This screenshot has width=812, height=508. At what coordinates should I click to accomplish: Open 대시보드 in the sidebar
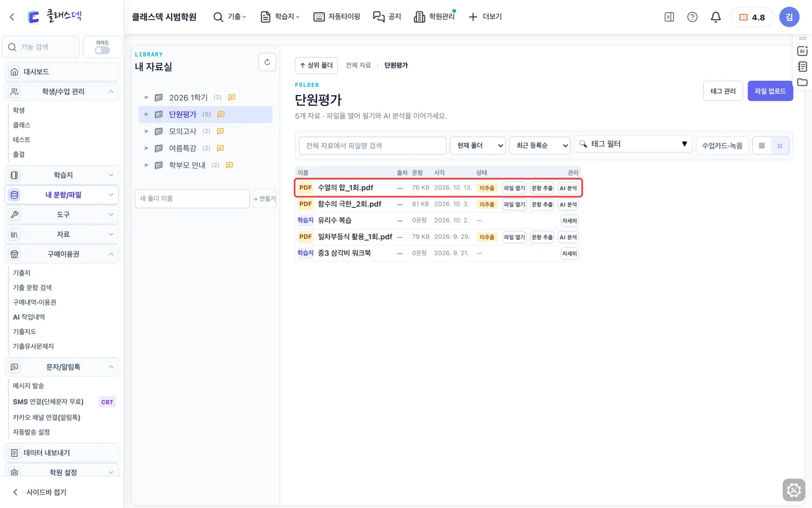pyautogui.click(x=62, y=72)
